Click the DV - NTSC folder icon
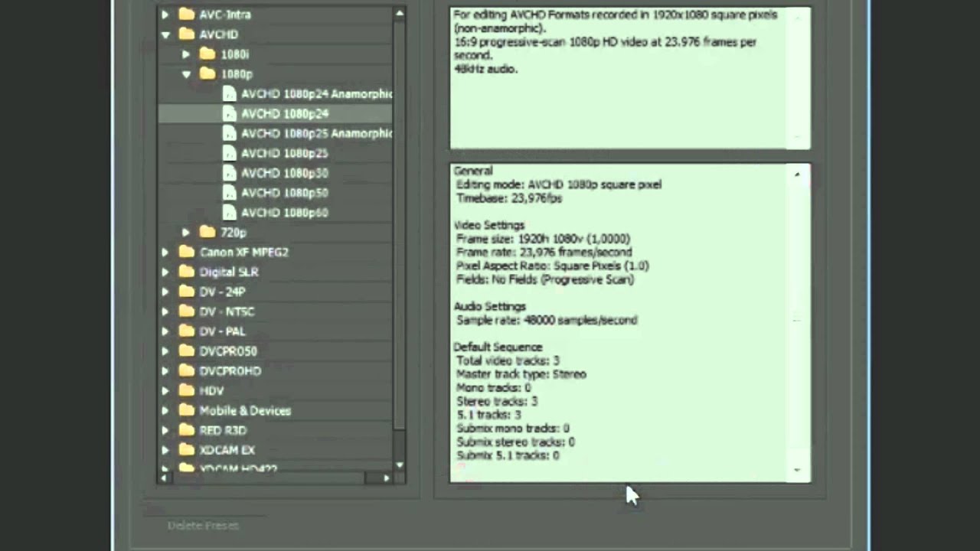The image size is (980, 551). 187,311
